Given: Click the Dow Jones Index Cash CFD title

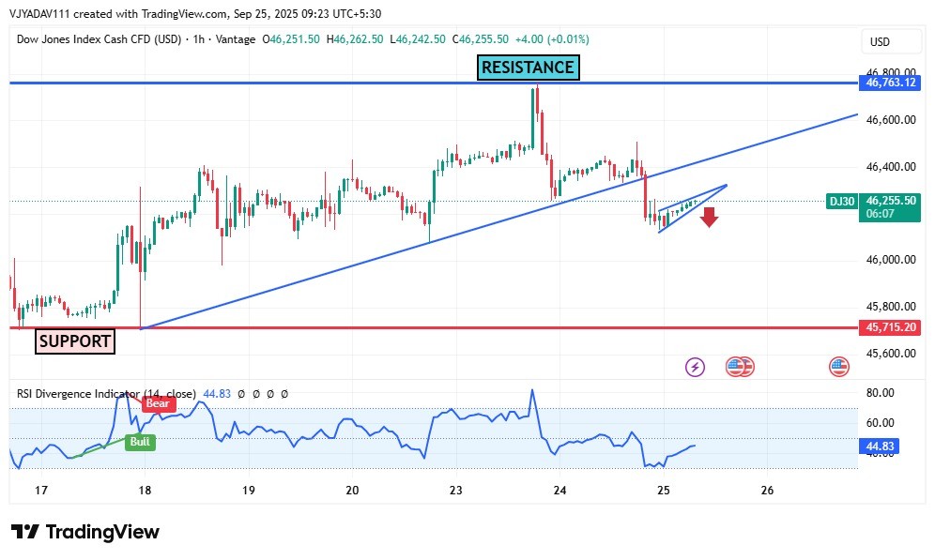Looking at the screenshot, I should click(x=101, y=39).
